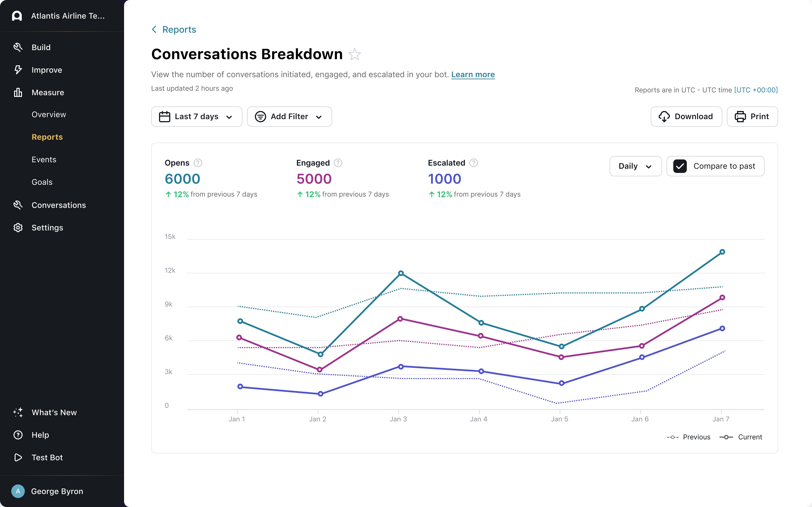Click the Escalated help question-mark icon
Image resolution: width=812 pixels, height=507 pixels.
473,163
